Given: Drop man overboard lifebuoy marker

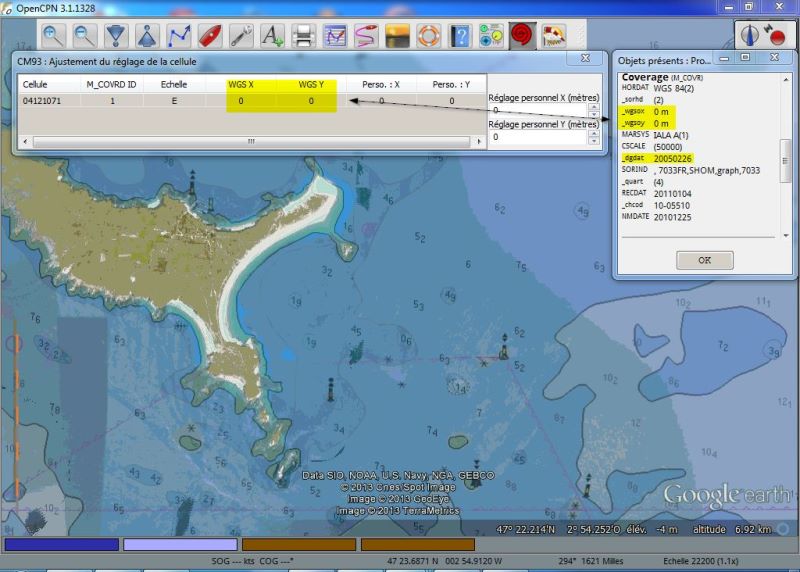Looking at the screenshot, I should (x=429, y=36).
